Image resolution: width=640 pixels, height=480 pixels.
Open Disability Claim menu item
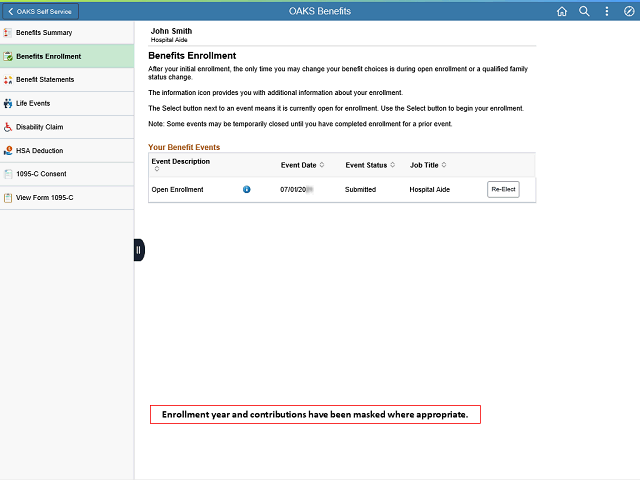67,127
